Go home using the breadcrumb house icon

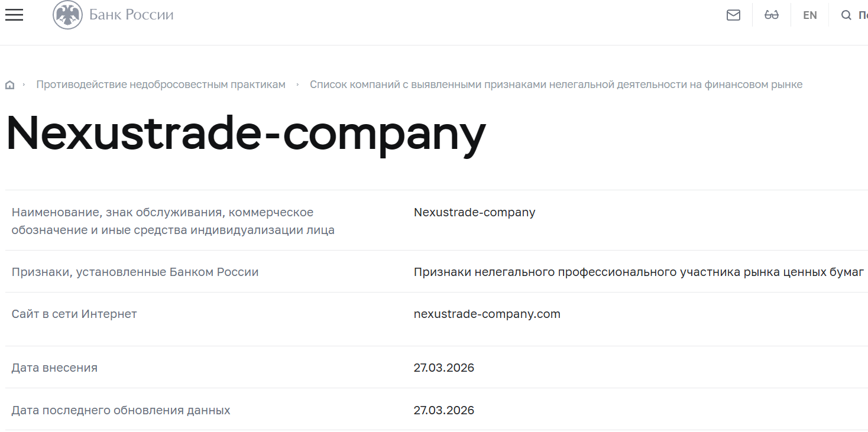9,84
